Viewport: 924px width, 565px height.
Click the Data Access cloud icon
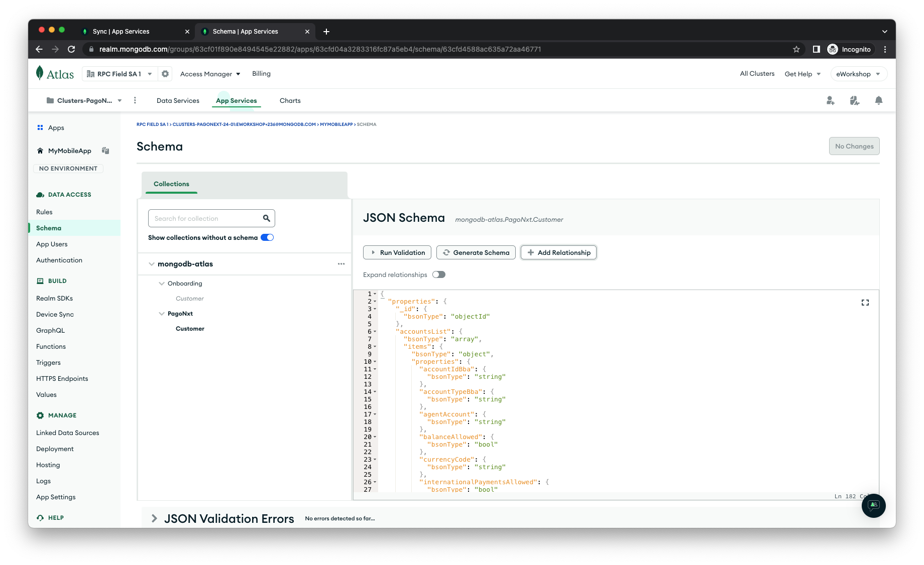40,195
